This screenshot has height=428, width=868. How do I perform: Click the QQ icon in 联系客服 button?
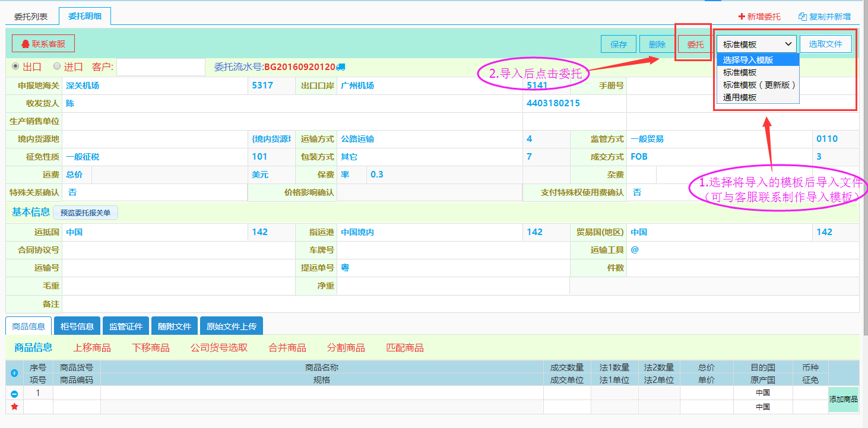25,44
